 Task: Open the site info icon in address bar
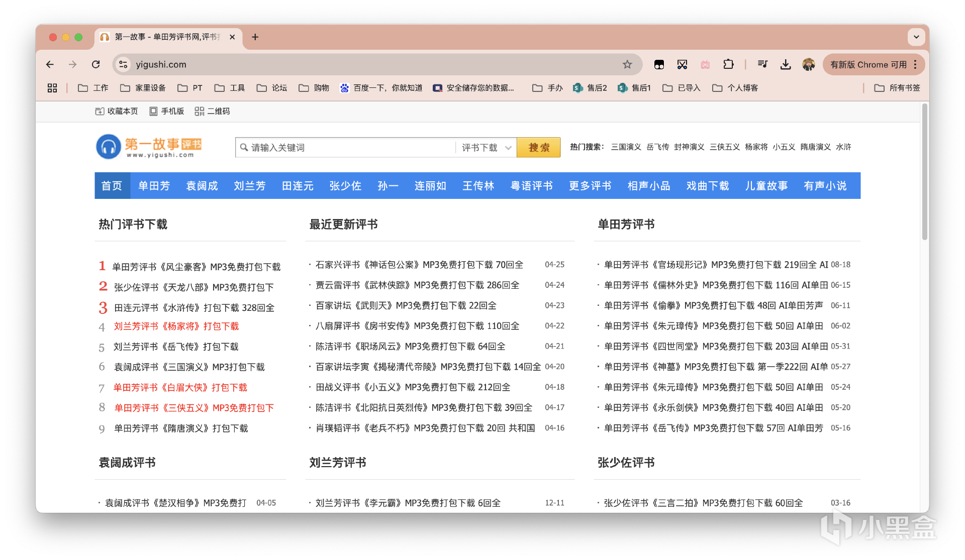pos(123,64)
